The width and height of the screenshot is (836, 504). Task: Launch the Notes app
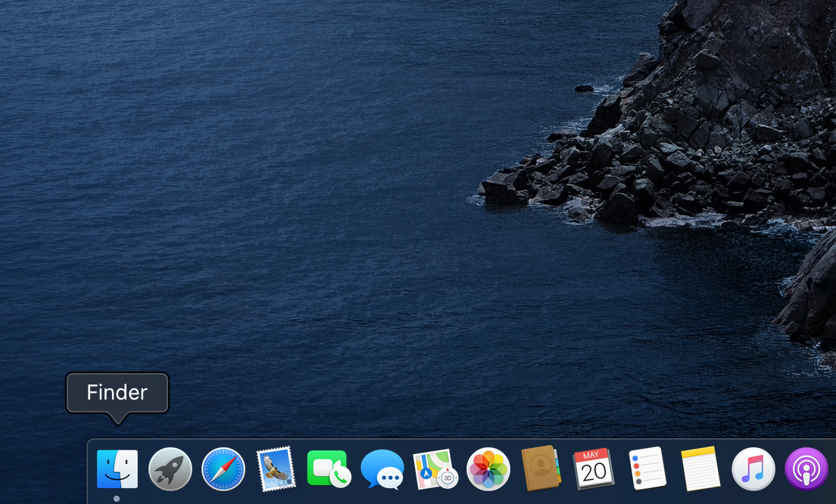point(700,469)
